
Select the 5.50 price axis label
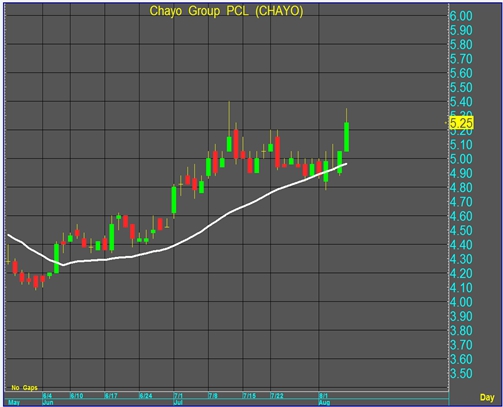pyautogui.click(x=461, y=88)
